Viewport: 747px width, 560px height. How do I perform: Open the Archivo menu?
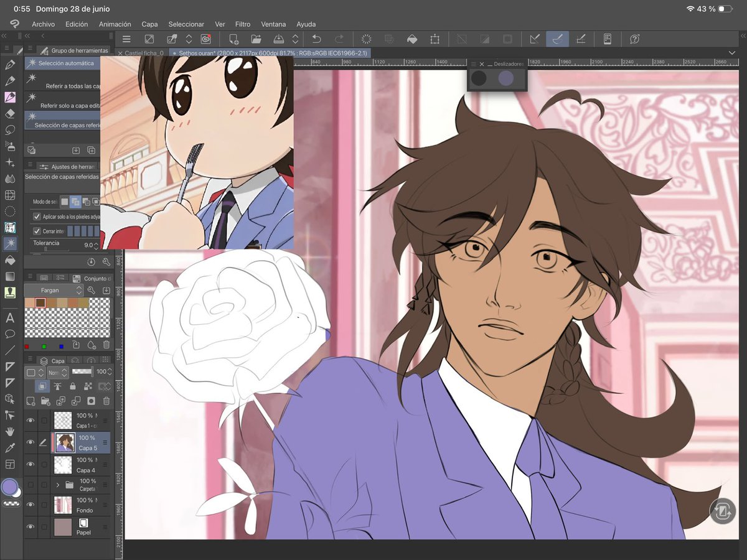click(43, 24)
